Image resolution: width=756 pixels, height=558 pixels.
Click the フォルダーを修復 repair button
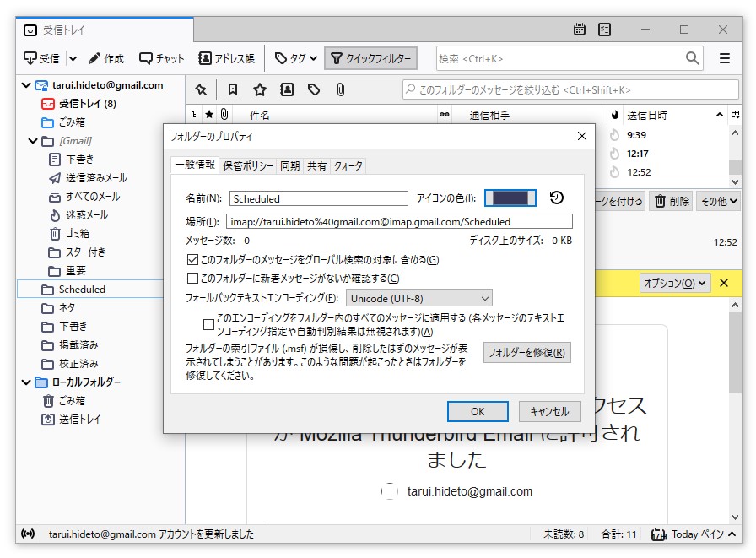pos(527,353)
